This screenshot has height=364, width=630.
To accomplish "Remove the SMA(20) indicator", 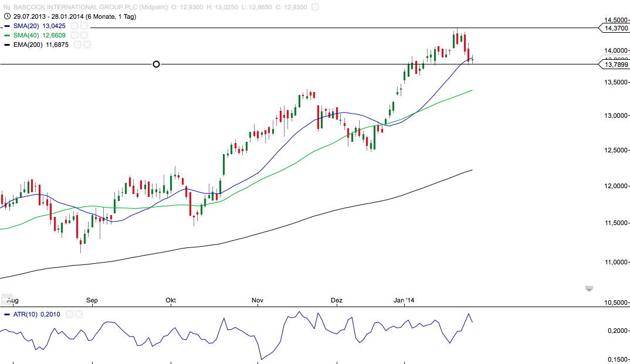I will pos(83,26).
